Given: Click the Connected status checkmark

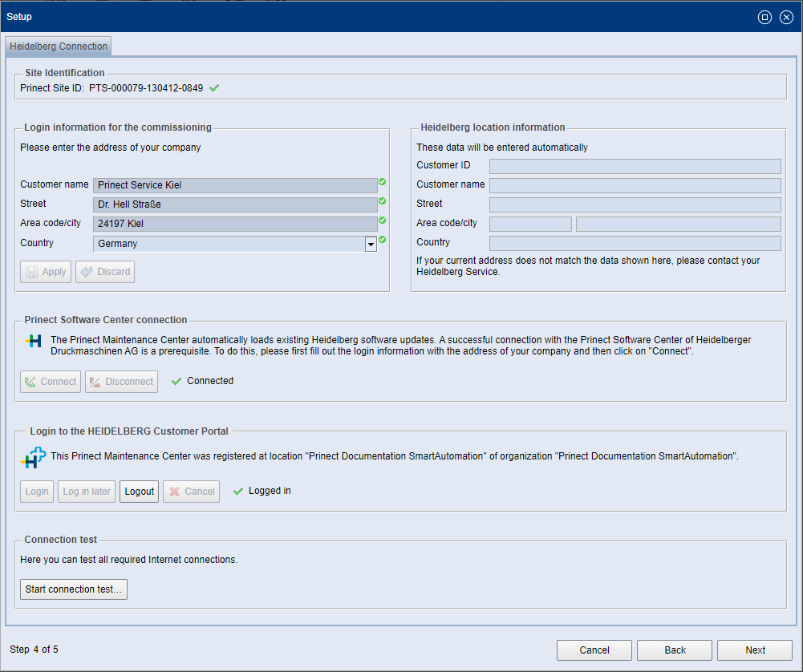Looking at the screenshot, I should pos(176,381).
